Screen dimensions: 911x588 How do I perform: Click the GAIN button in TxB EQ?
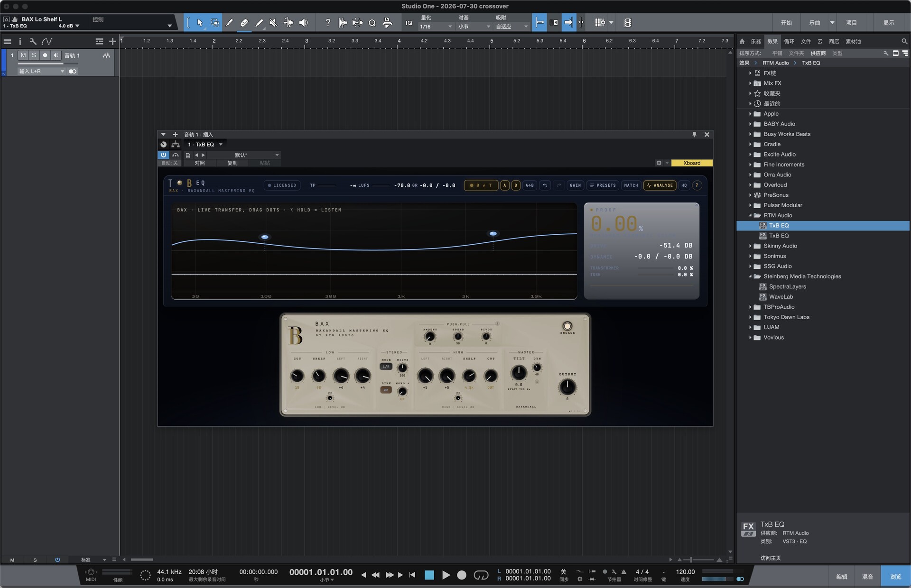click(x=575, y=185)
